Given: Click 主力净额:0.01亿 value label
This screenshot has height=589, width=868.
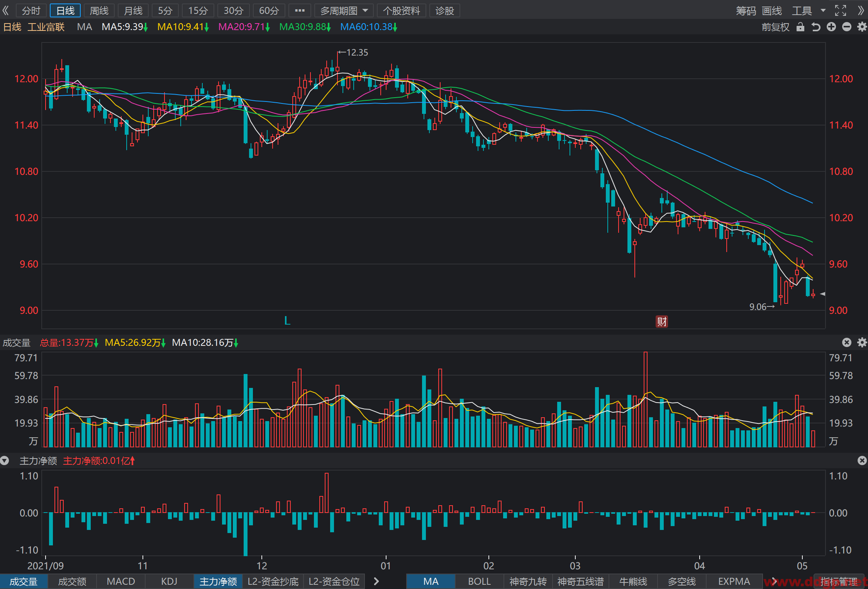Looking at the screenshot, I should point(99,460).
